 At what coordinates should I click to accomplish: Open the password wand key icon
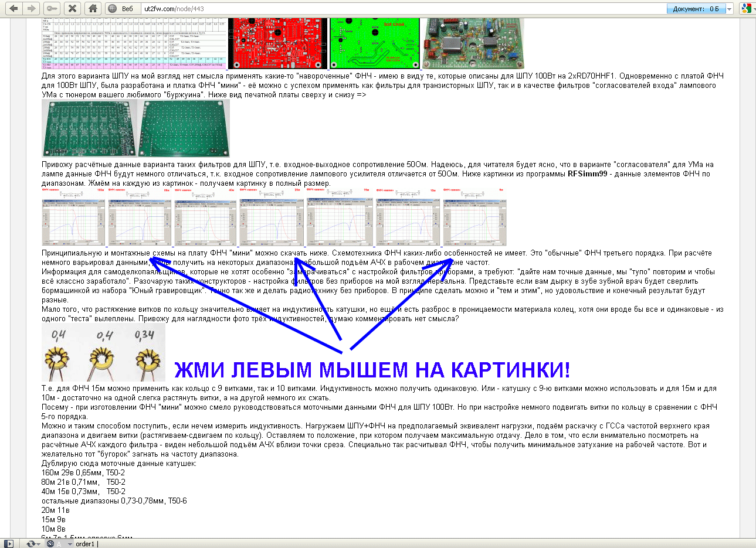[52, 8]
